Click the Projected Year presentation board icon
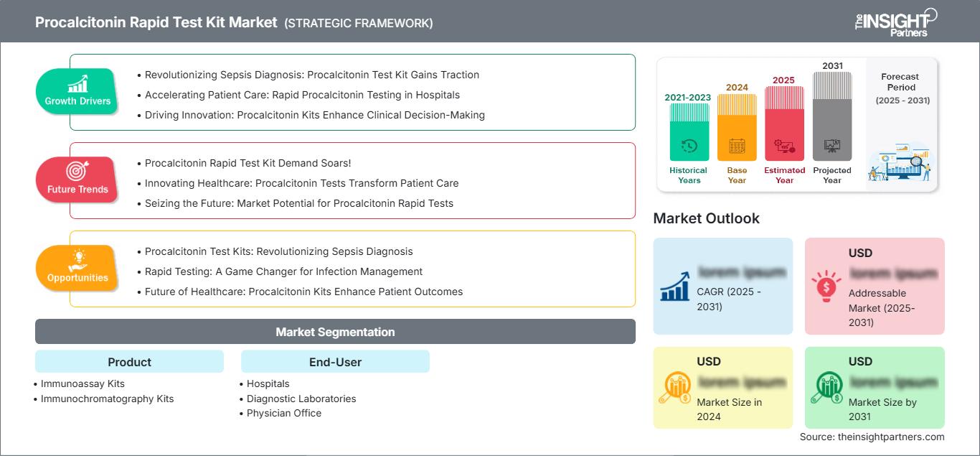Viewport: 980px width, 456px height. tap(832, 146)
